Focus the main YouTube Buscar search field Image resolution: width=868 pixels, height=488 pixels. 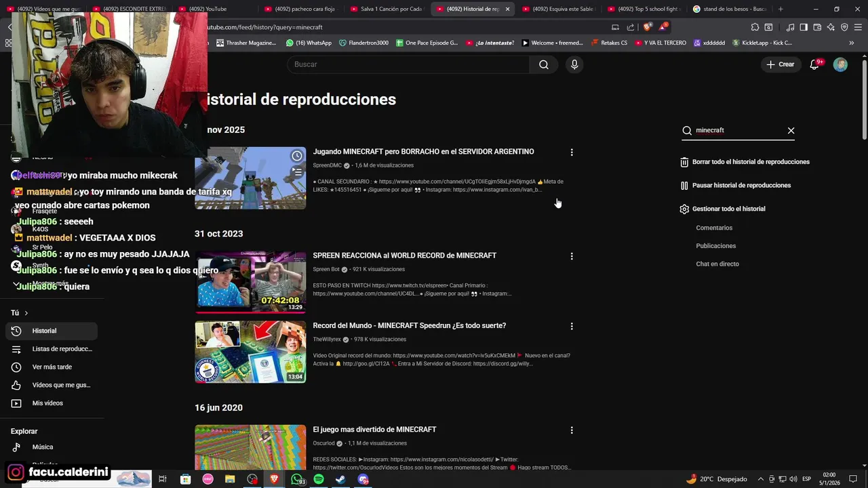(x=408, y=64)
